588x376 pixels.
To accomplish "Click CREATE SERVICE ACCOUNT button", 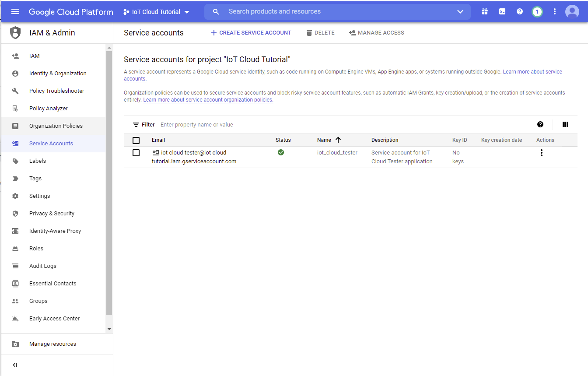I will pyautogui.click(x=251, y=33).
